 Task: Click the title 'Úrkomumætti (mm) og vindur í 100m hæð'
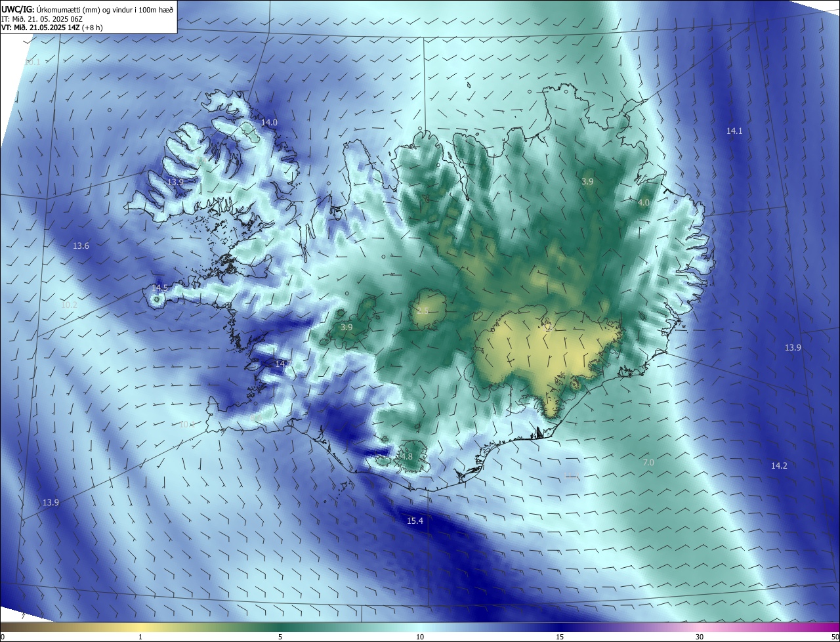click(104, 9)
